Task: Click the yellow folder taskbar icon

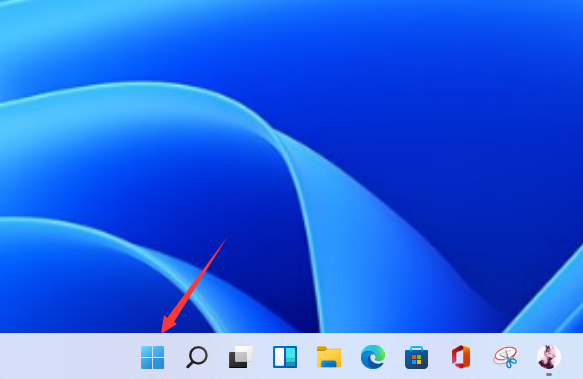Action: 329,357
